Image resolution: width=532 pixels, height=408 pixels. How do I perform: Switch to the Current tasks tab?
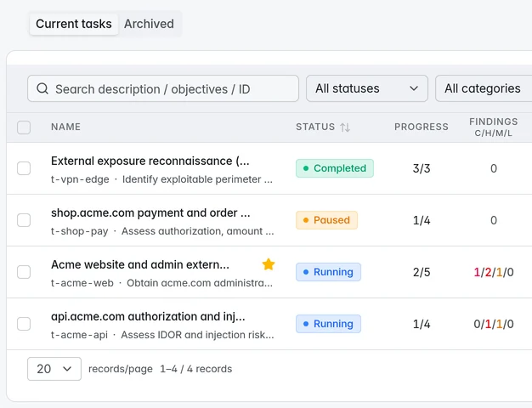click(74, 24)
